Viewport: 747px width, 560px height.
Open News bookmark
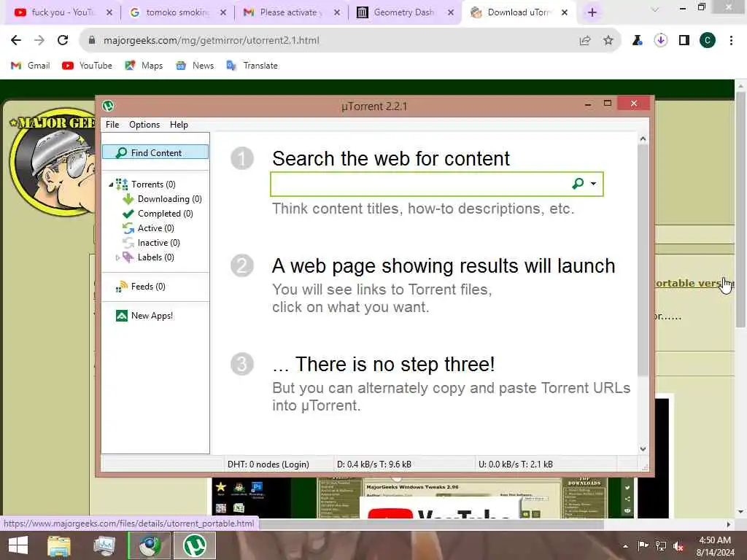pos(195,66)
